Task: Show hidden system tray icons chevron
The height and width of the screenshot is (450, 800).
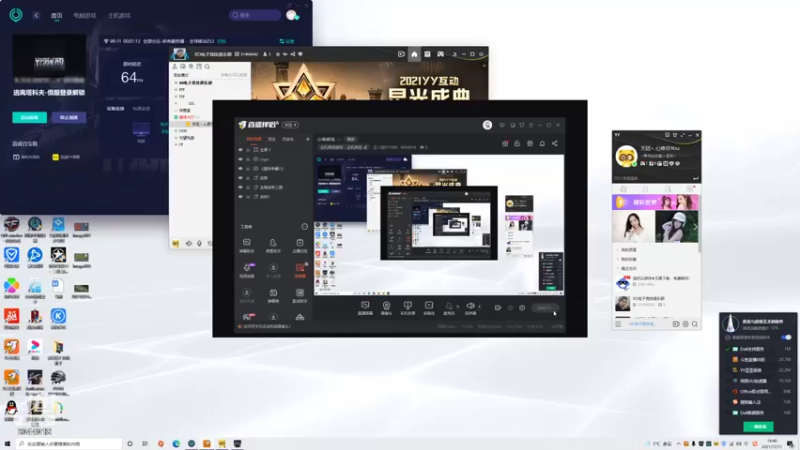Action: click(x=678, y=444)
